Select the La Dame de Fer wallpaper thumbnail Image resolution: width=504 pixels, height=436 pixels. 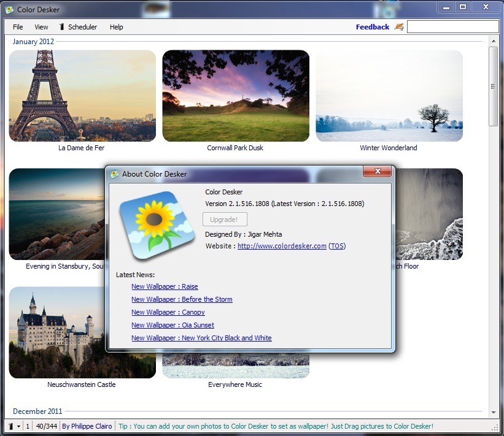click(82, 96)
